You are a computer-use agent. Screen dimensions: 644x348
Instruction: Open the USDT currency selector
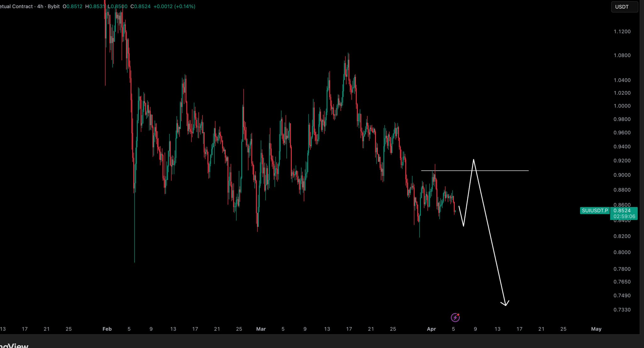[624, 7]
